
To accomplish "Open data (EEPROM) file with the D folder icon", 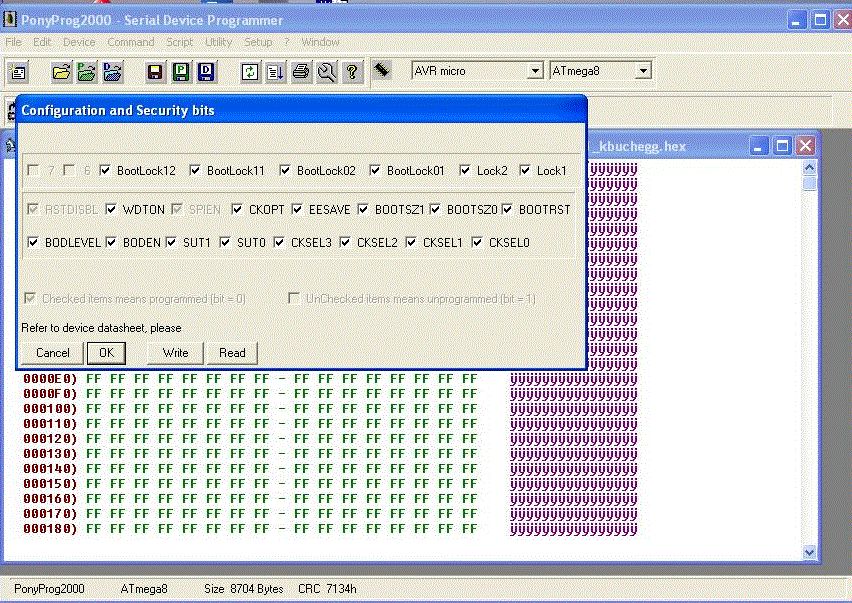I will click(x=112, y=72).
